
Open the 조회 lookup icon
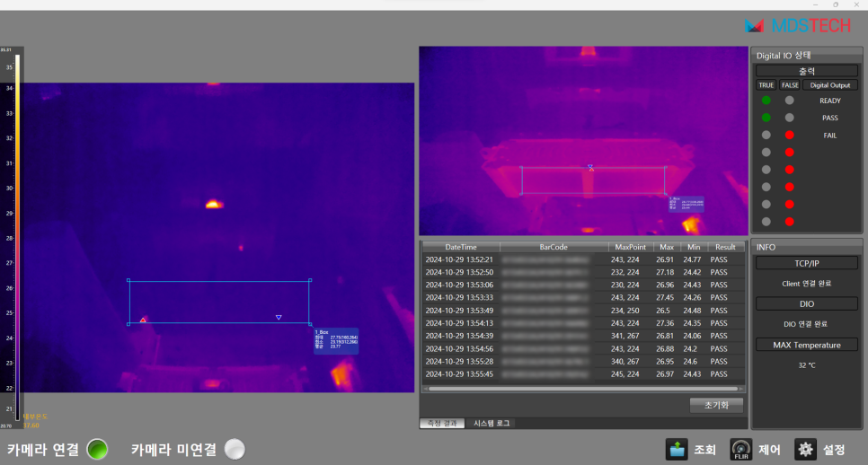pyautogui.click(x=677, y=449)
